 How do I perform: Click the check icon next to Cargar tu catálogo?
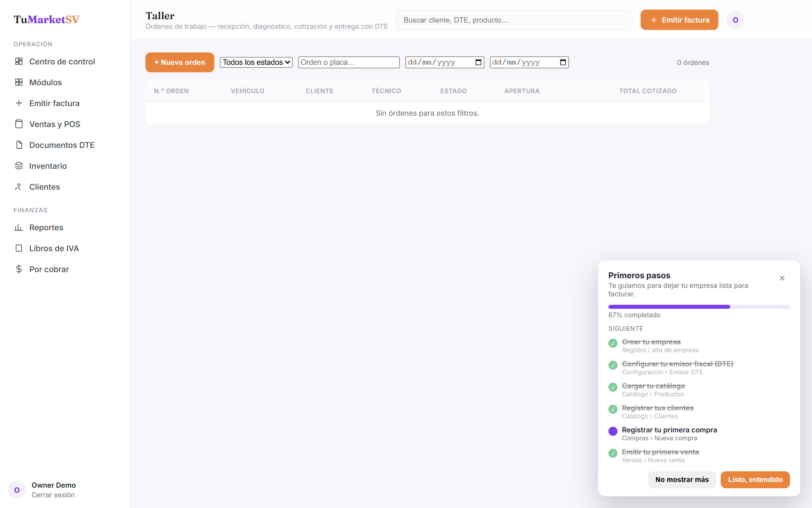(613, 387)
